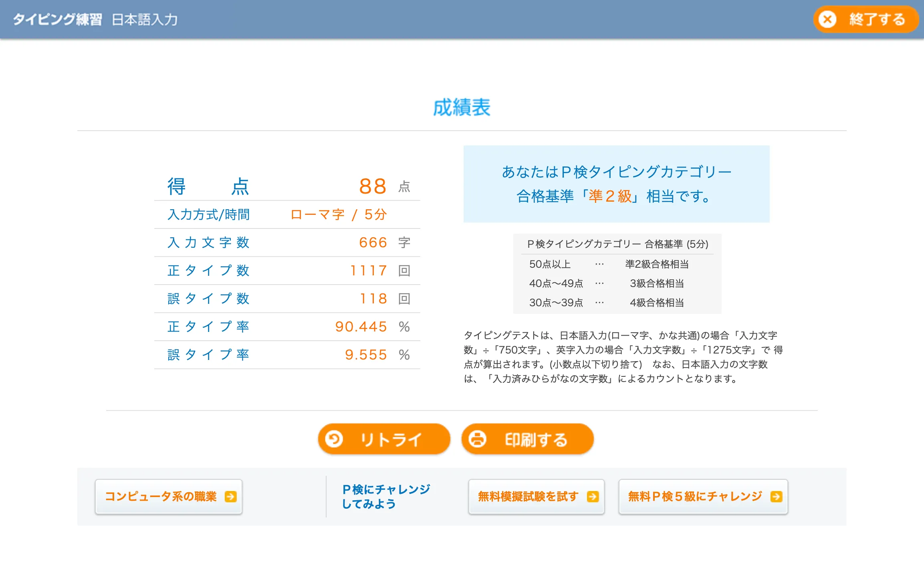Click the 印刷する print button

pos(527,439)
